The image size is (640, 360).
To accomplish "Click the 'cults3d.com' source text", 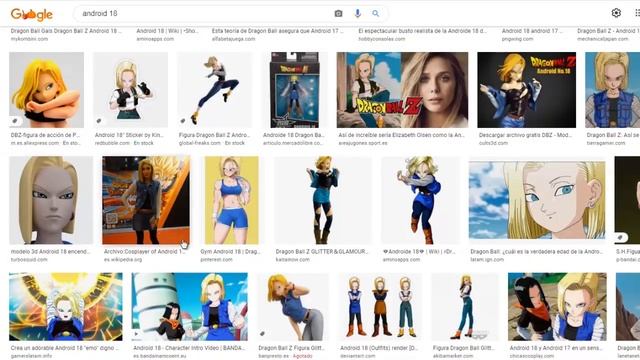I will (493, 143).
